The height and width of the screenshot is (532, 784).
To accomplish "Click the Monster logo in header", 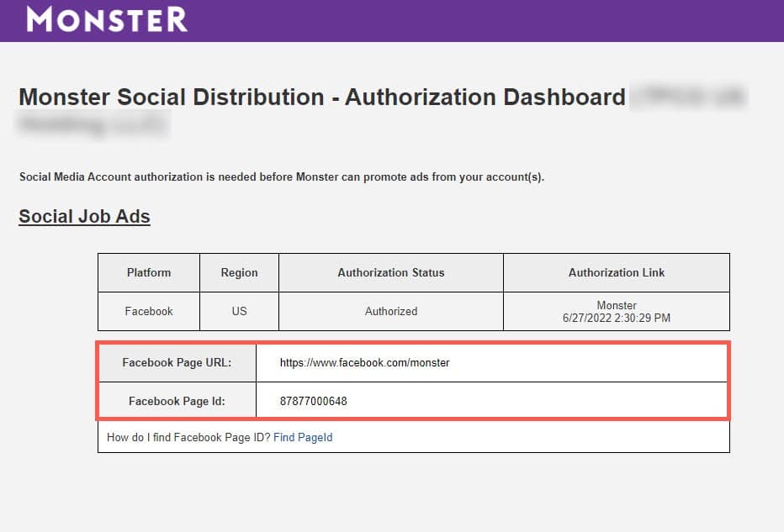I will 107,19.
